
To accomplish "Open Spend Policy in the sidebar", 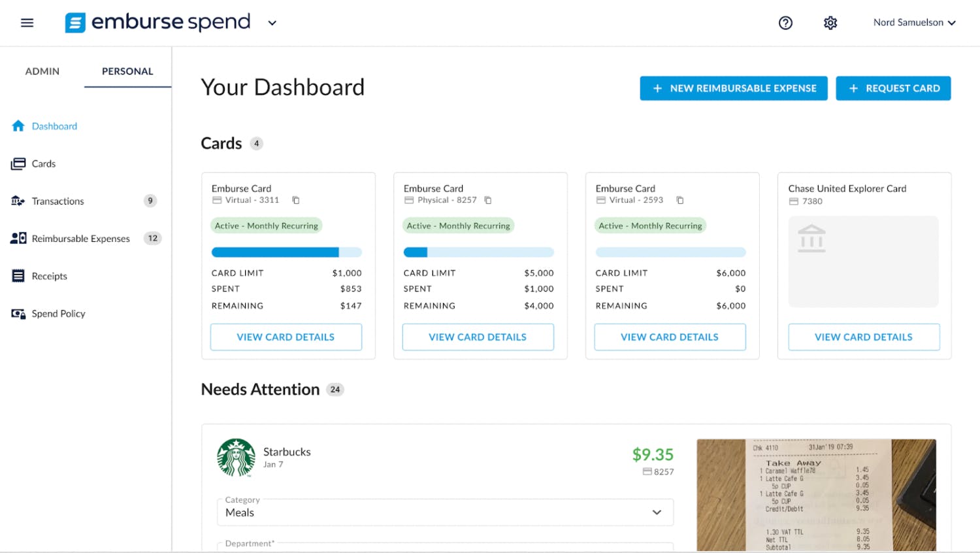I will pyautogui.click(x=58, y=314).
